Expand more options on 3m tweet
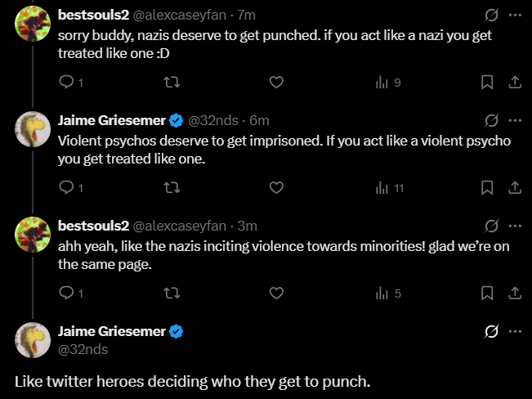Viewport: 532px width, 399px height. tap(515, 226)
